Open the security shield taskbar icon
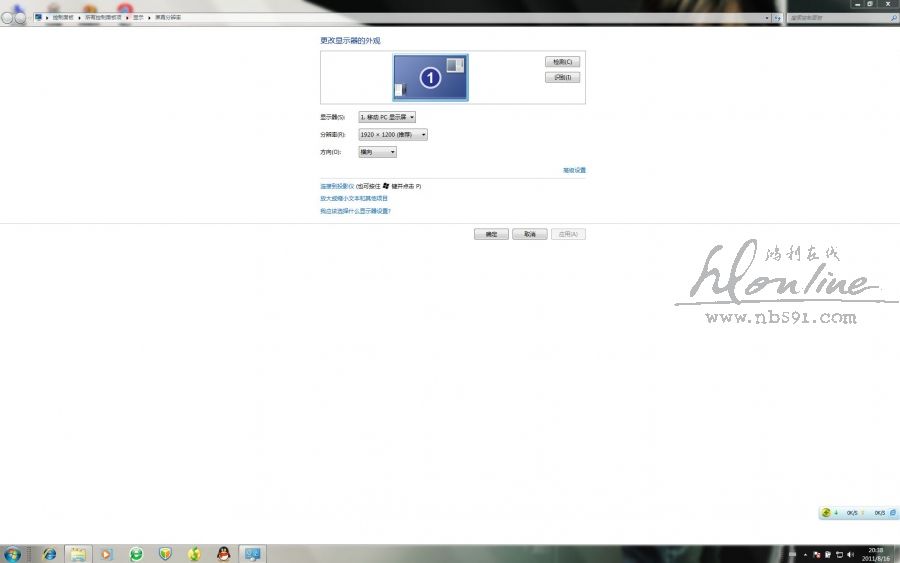This screenshot has height=563, width=900. point(165,554)
